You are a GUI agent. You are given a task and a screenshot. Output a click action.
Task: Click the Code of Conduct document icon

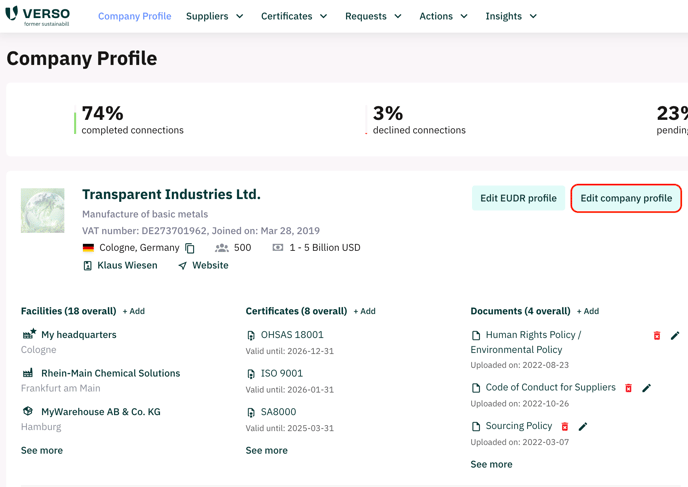click(476, 388)
